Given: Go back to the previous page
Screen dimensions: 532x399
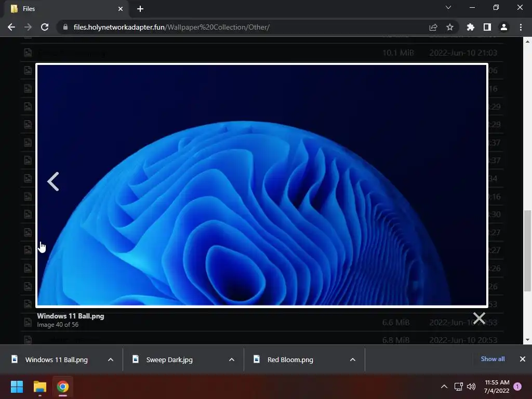Looking at the screenshot, I should 11,27.
